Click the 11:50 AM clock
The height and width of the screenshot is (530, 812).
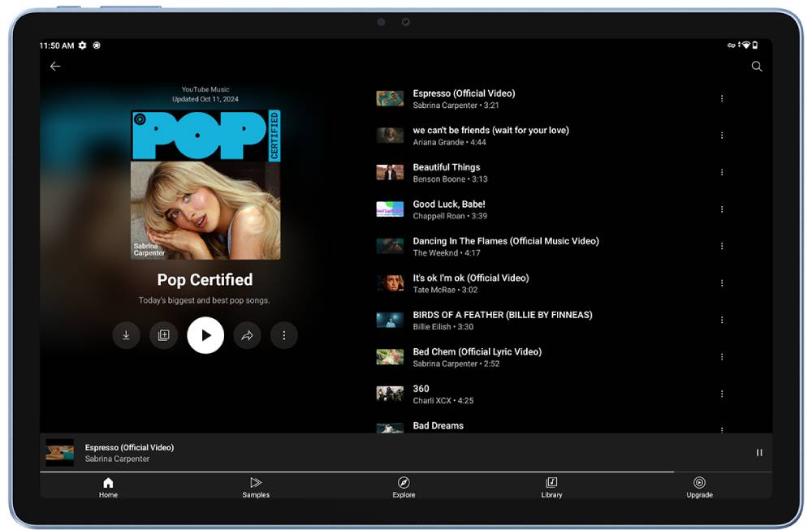click(57, 45)
